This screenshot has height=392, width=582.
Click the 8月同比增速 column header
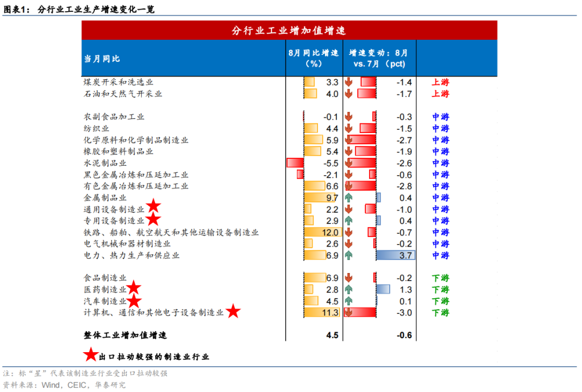(314, 58)
